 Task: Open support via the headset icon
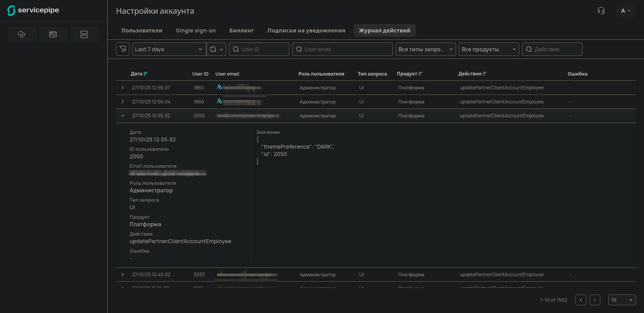[601, 10]
